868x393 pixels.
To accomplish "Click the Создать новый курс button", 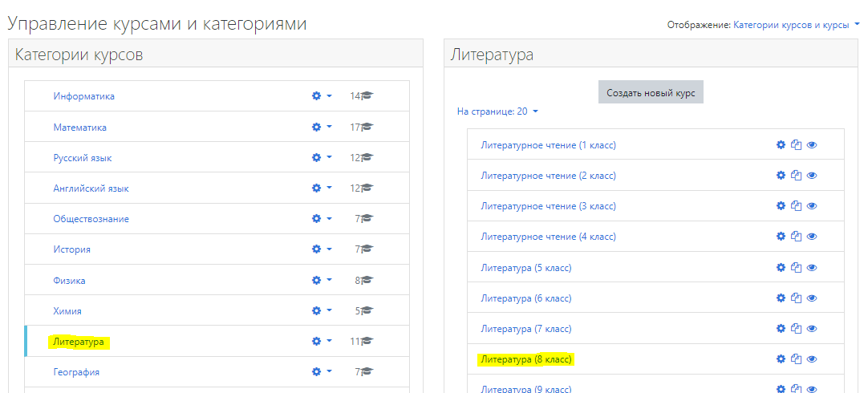I will (x=651, y=92).
